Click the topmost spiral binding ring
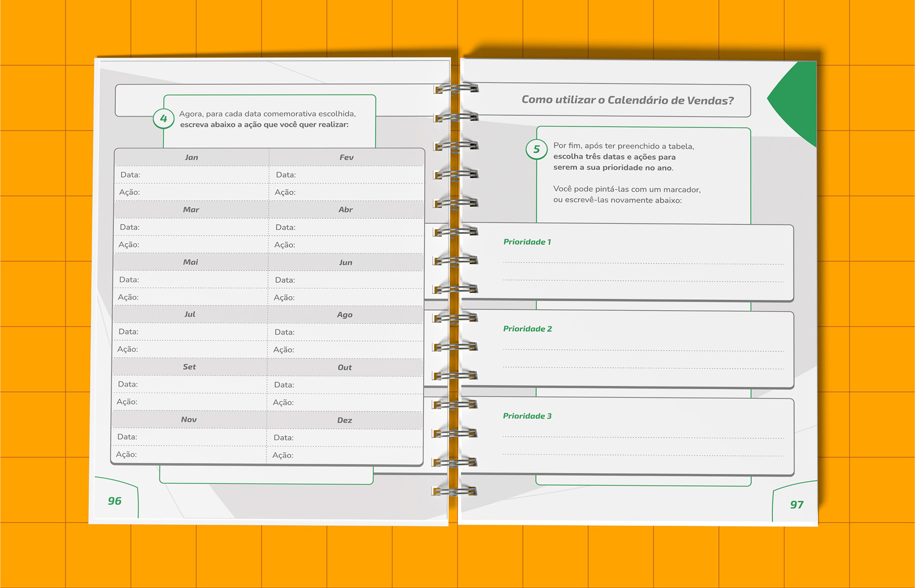915x588 pixels. tap(456, 89)
